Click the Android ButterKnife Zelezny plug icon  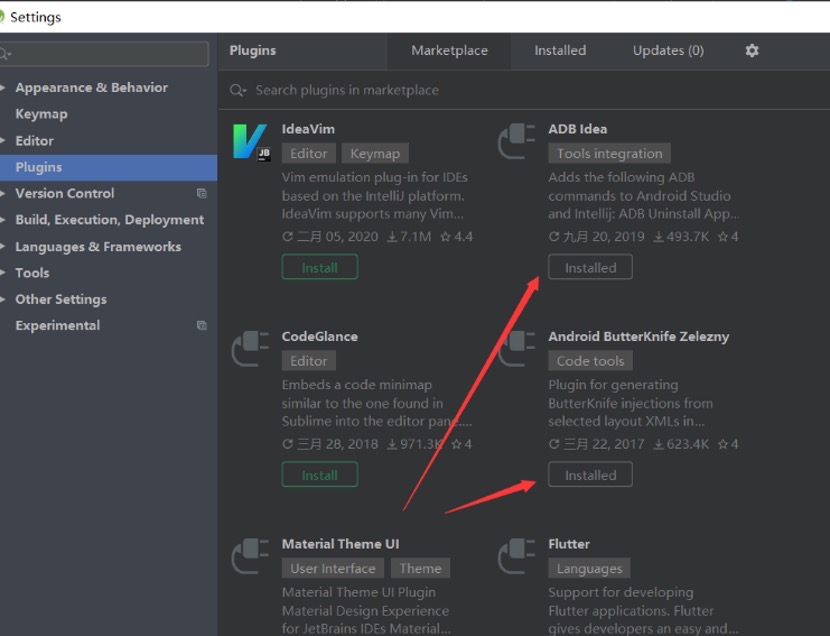[x=517, y=348]
